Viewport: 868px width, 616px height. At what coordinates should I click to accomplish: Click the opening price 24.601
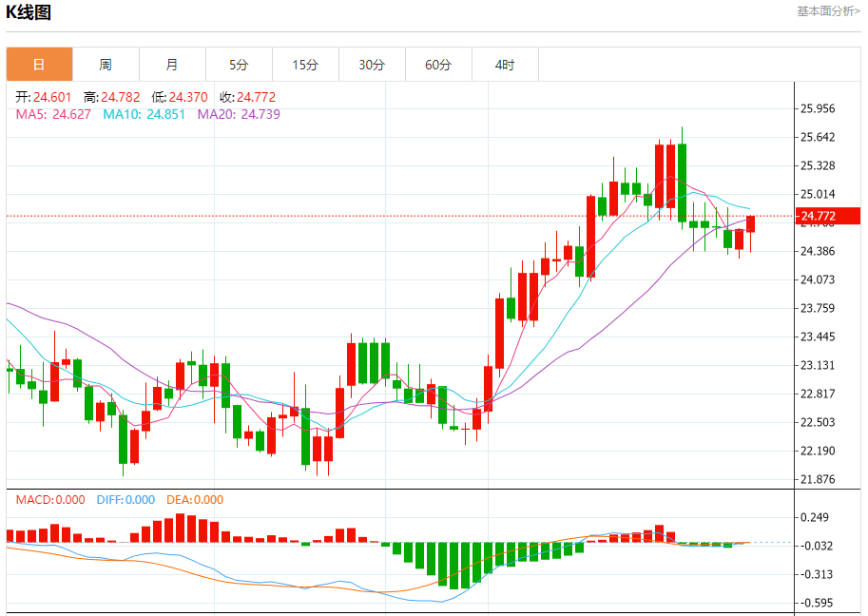pyautogui.click(x=52, y=97)
